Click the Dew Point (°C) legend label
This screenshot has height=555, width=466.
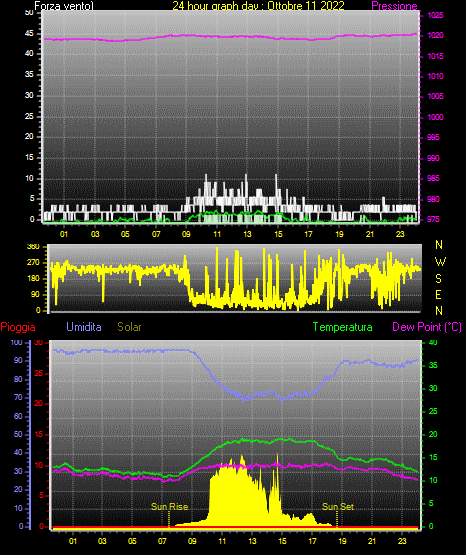(427, 327)
